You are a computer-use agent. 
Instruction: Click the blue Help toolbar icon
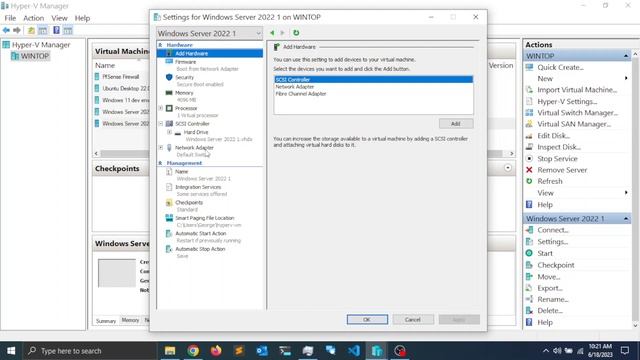click(x=56, y=30)
